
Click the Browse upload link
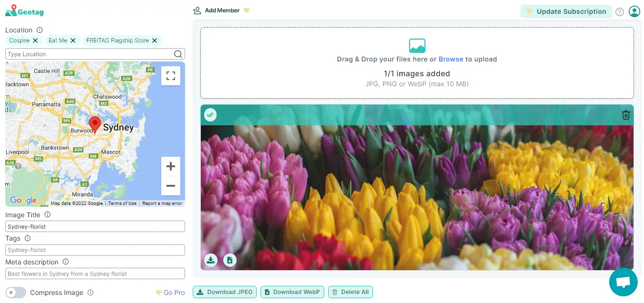451,59
